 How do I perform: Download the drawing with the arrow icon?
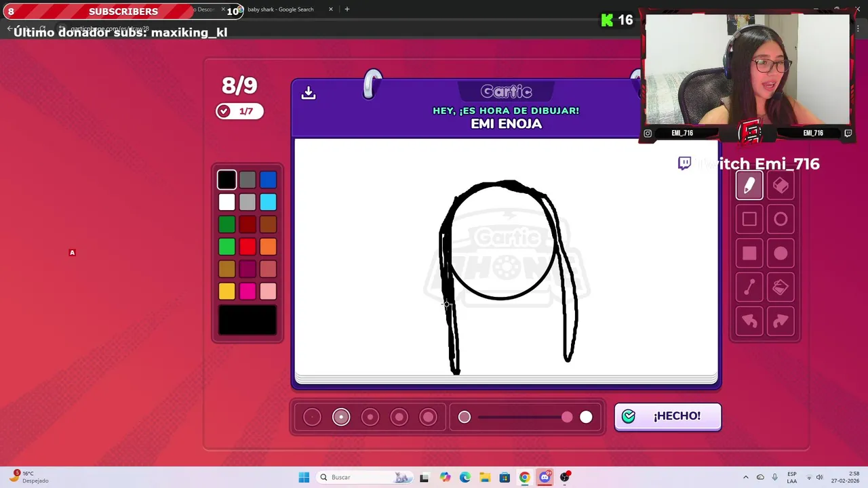(x=309, y=93)
